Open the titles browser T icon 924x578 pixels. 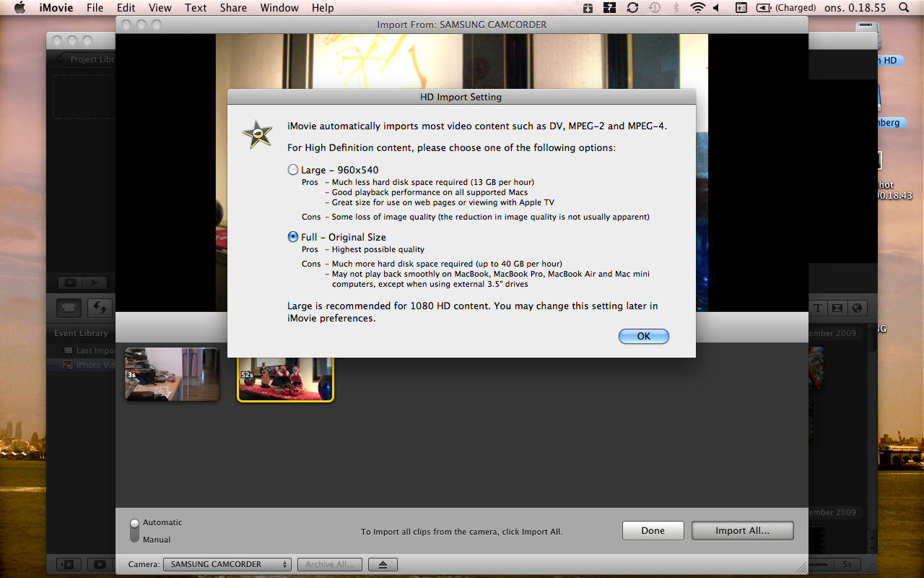[818, 307]
